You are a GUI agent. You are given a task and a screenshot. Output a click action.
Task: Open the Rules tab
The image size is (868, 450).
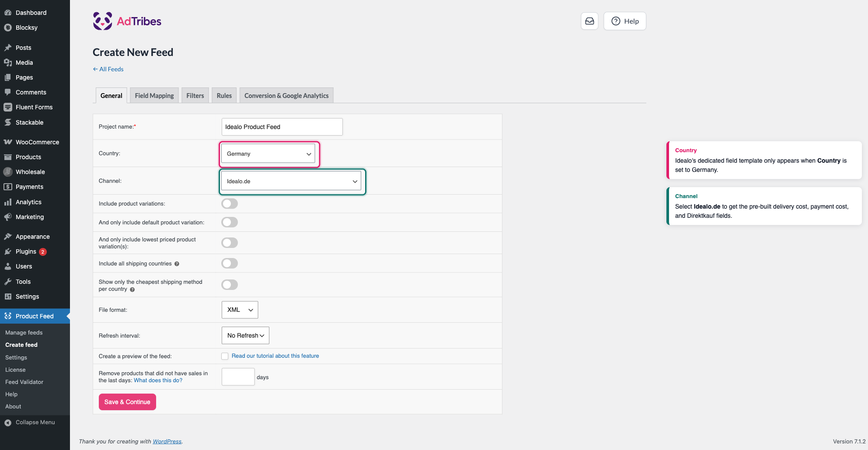[224, 95]
